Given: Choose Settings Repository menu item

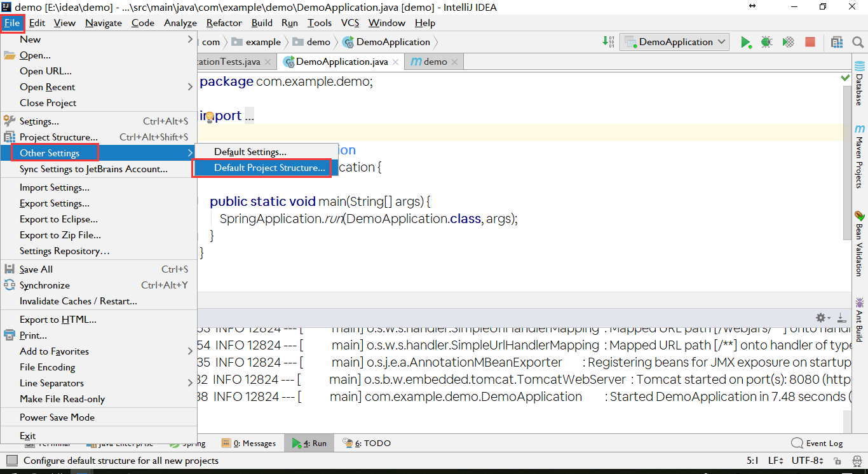Looking at the screenshot, I should coord(98,251).
